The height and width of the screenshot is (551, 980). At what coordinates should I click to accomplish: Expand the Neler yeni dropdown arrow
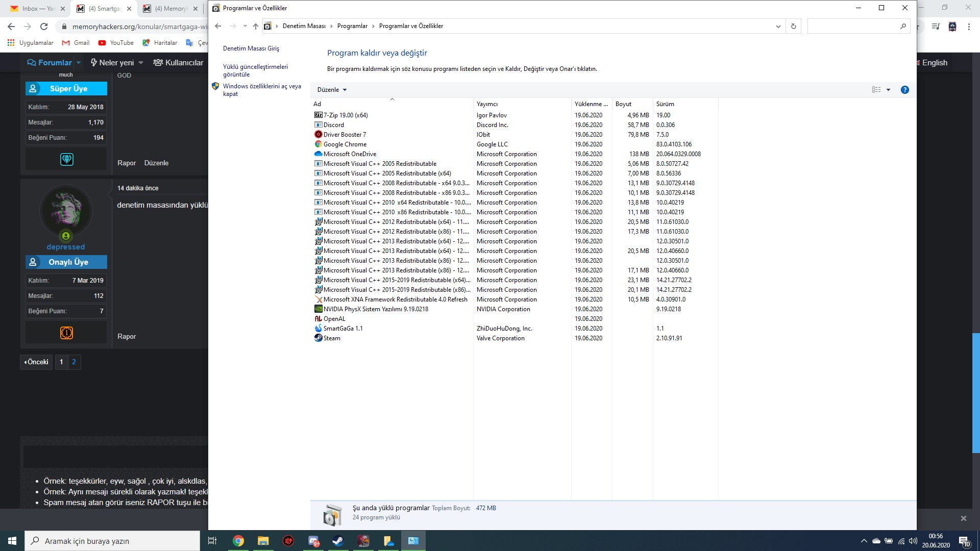[141, 63]
